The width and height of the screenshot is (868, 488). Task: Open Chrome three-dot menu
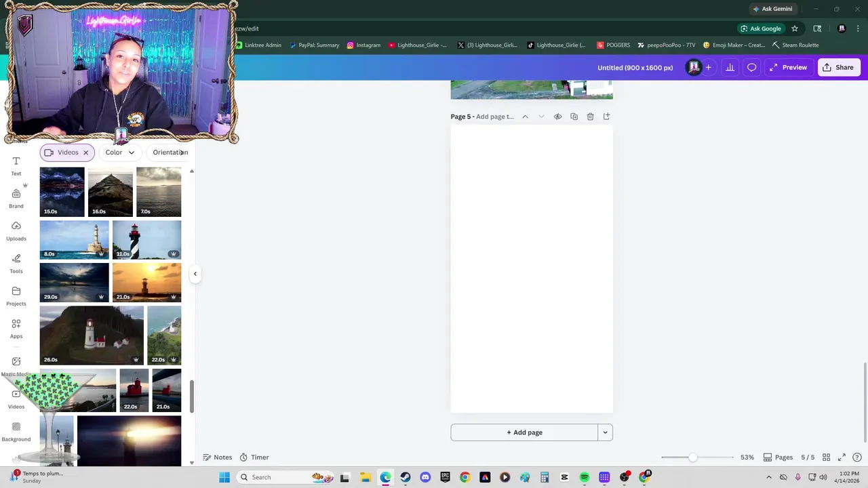pyautogui.click(x=858, y=28)
